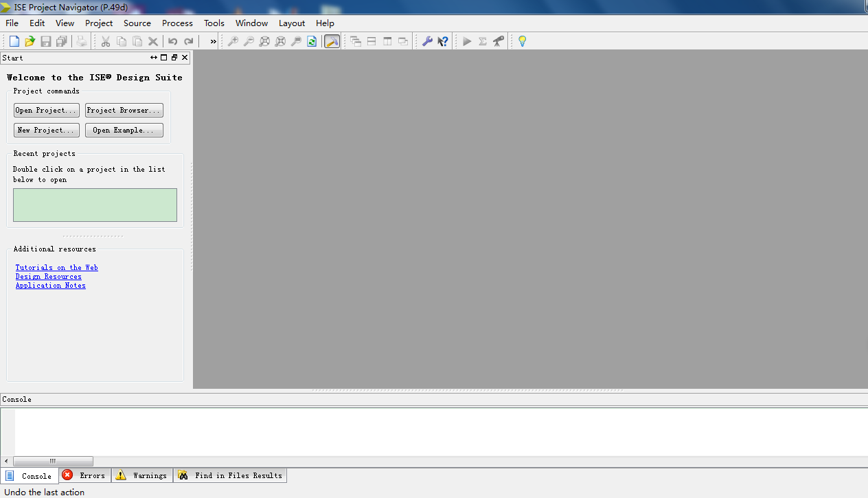Click the wrench settings toolbar icon

pyautogui.click(x=427, y=41)
